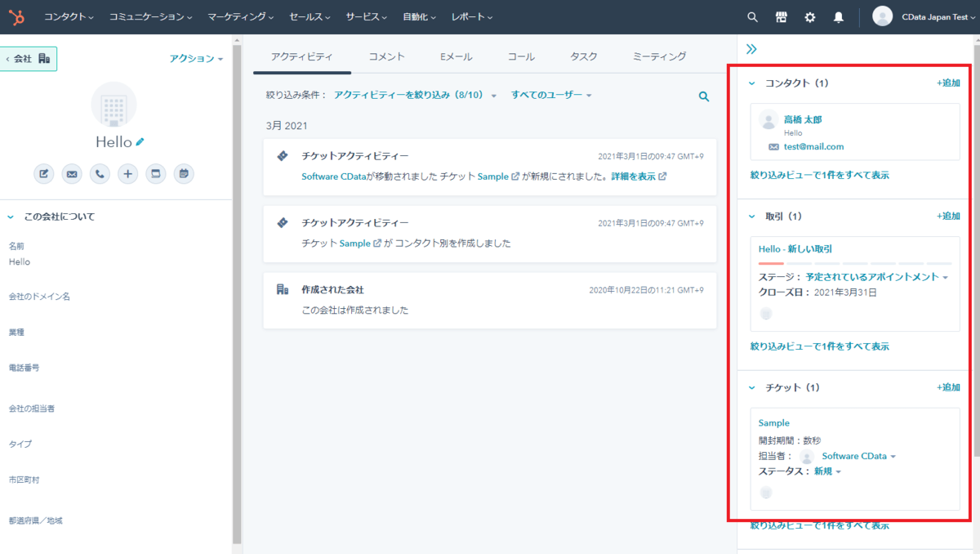This screenshot has width=980, height=554.
Task: Open the マーケティング menu
Action: [x=241, y=16]
